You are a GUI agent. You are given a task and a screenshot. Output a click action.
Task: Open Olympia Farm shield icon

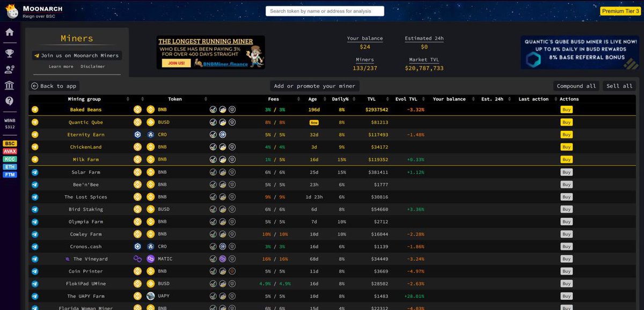pos(232,222)
